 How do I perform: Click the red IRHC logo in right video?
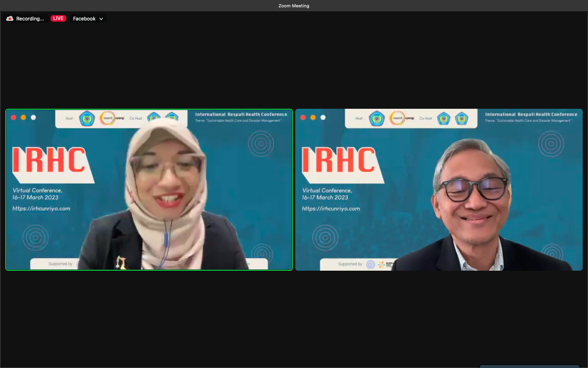[339, 160]
